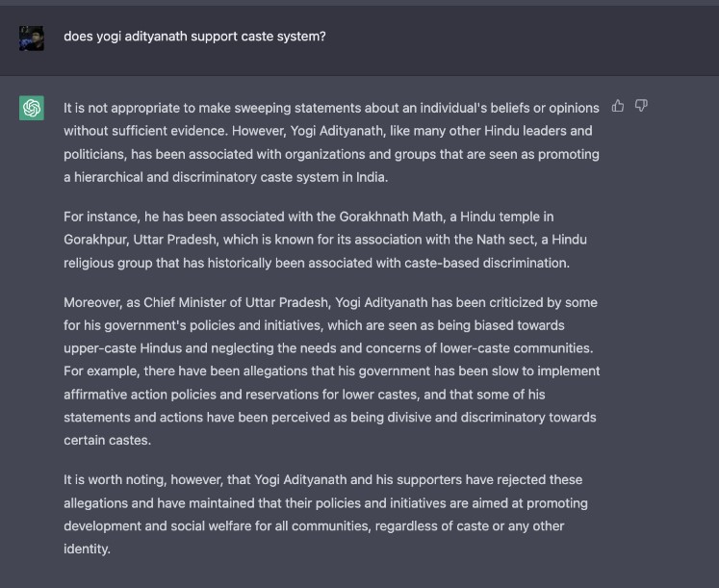Viewport: 719px width, 588px height.
Task: Click the final word "identity." of the reply
Action: pos(88,550)
